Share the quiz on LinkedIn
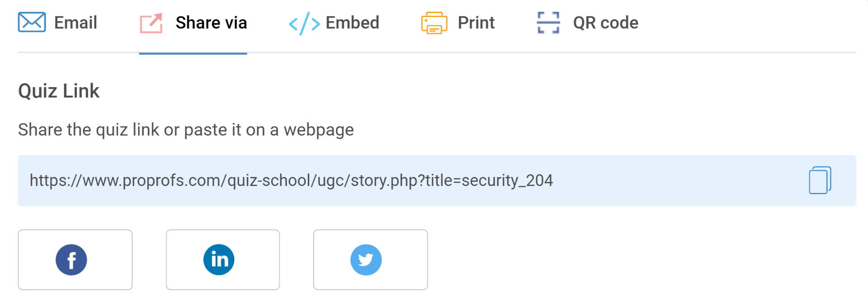The width and height of the screenshot is (868, 307). click(219, 260)
